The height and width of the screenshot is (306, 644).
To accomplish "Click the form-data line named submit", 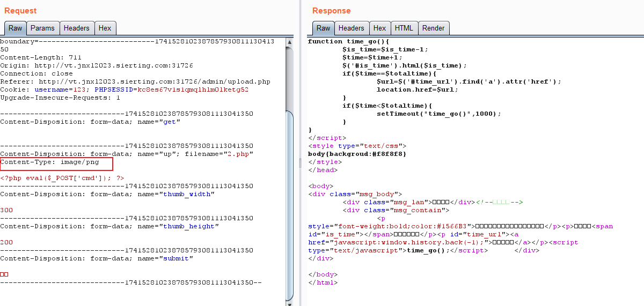I will (x=97, y=258).
